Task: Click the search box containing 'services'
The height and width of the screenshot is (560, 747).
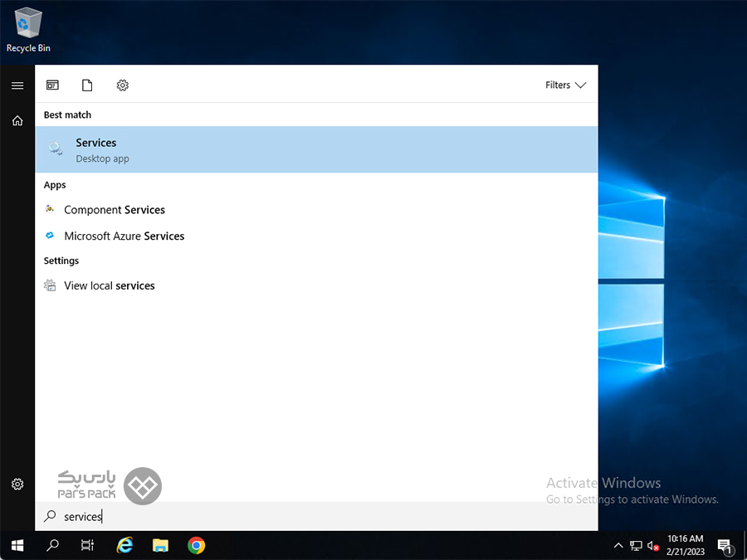Action: [316, 517]
